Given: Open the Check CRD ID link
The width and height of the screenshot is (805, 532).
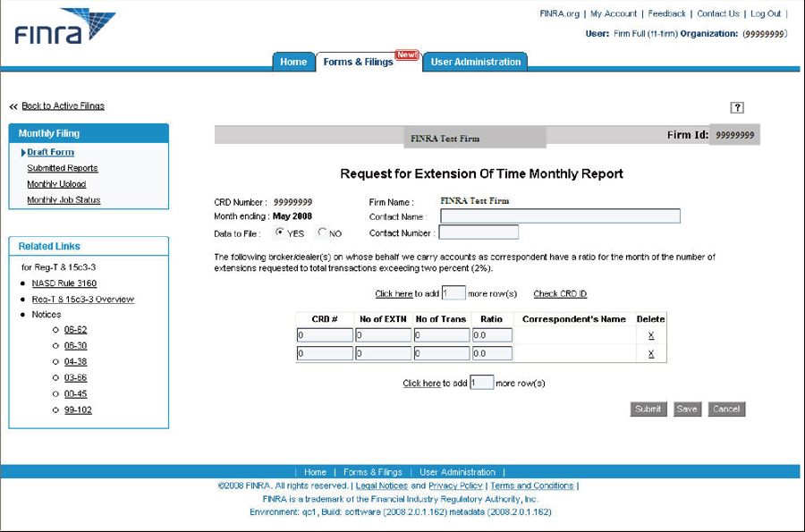Looking at the screenshot, I should 560,293.
